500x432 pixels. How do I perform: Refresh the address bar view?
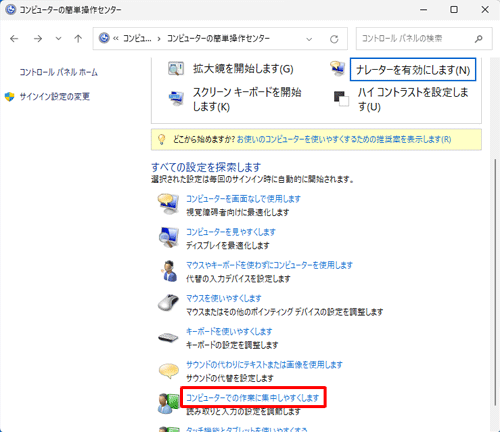coord(334,39)
